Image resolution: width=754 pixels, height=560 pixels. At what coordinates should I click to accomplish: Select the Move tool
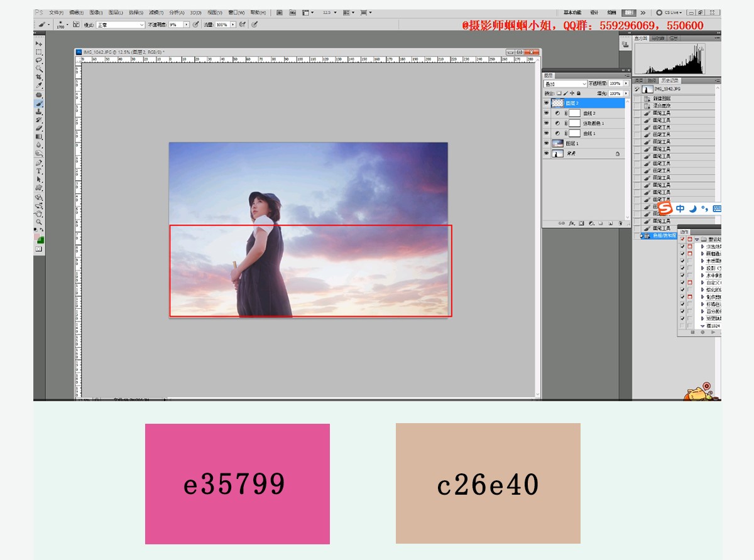point(39,43)
